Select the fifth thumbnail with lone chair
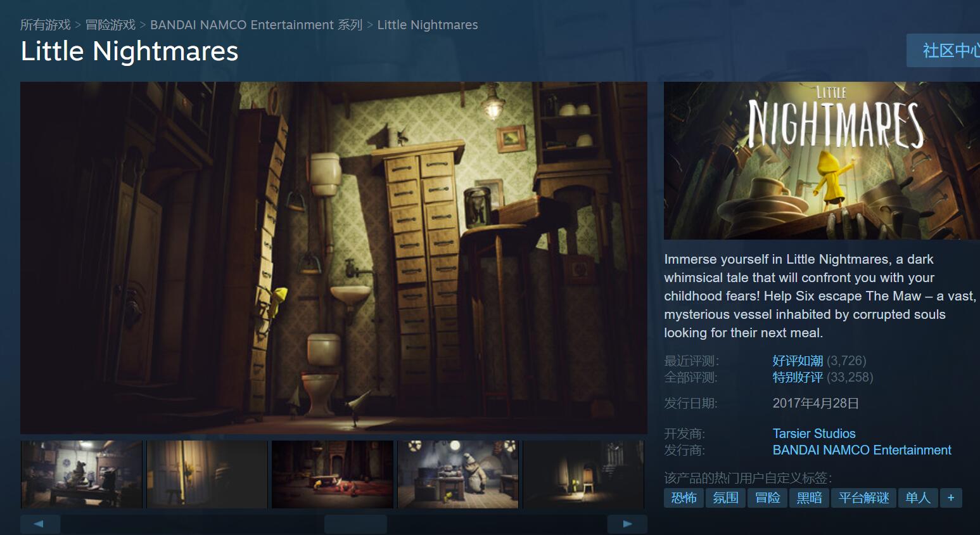 point(583,474)
